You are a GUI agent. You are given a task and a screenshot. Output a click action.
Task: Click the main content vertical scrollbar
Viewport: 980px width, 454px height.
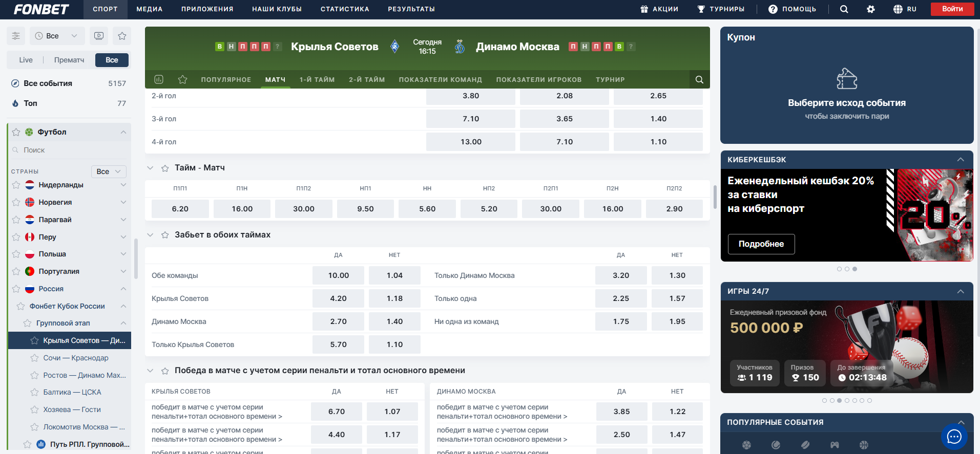715,197
